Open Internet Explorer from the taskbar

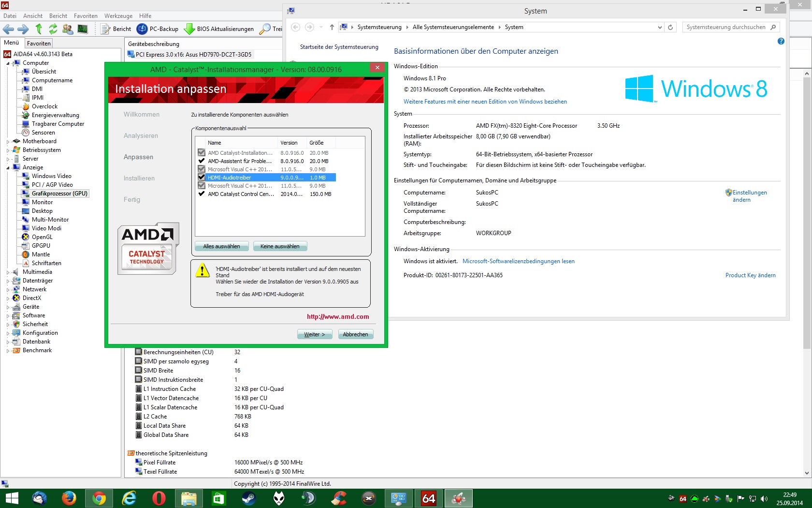click(x=129, y=498)
